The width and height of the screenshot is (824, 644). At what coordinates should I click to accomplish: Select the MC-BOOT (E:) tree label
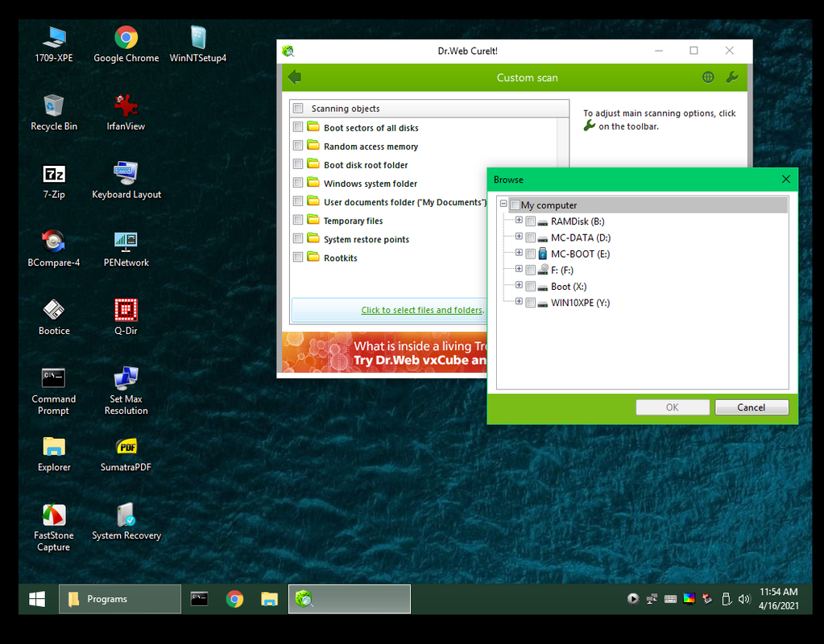pos(580,254)
